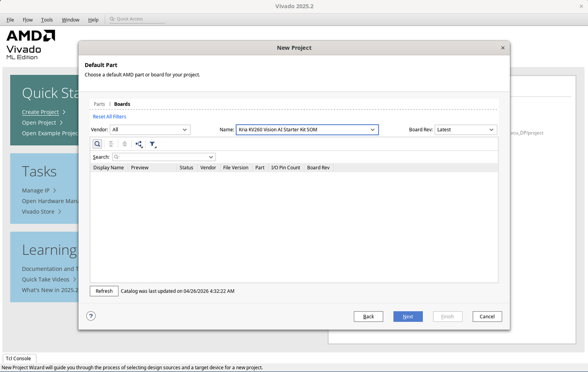Open the Flow menu
This screenshot has width=588, height=372.
28,20
